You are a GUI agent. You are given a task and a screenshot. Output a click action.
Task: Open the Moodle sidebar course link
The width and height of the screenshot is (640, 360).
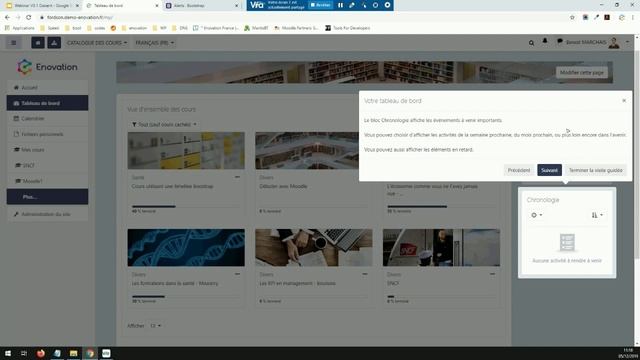pyautogui.click(x=47, y=181)
